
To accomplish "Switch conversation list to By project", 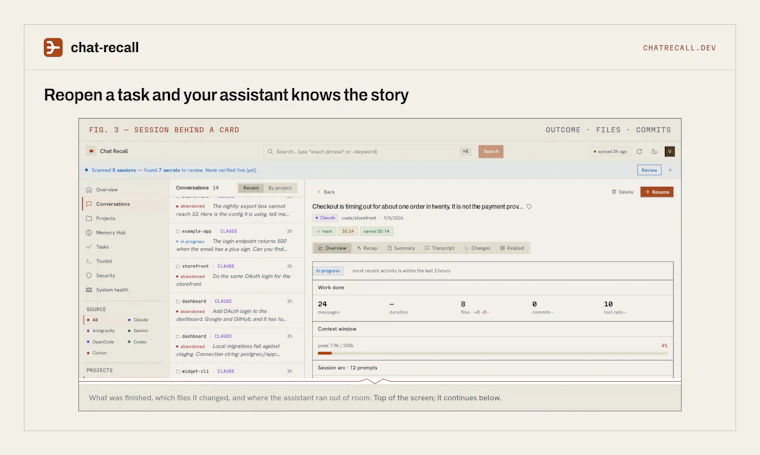I will coord(280,188).
